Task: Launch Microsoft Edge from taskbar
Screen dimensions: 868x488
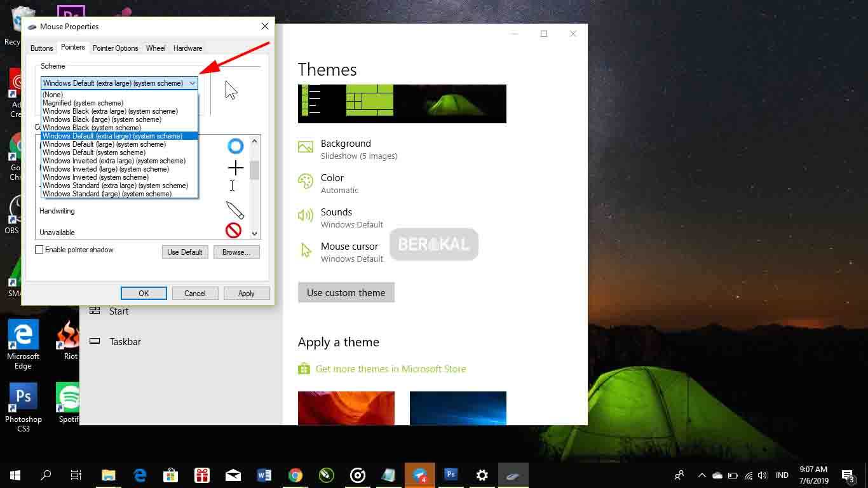Action: point(140,475)
